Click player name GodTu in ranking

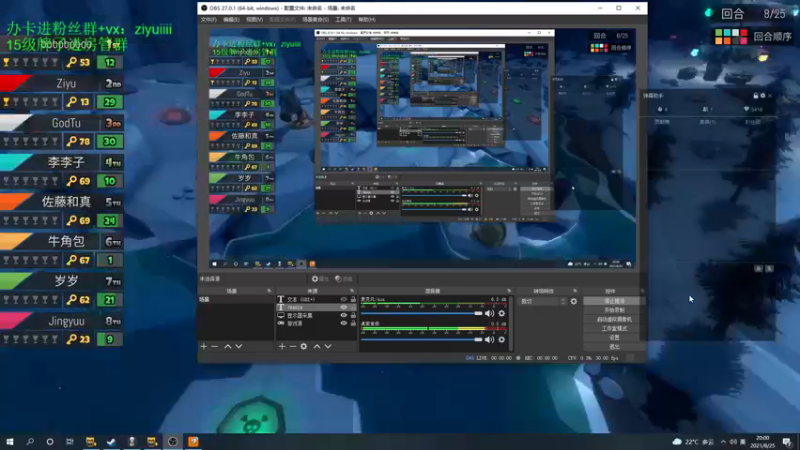(x=66, y=123)
